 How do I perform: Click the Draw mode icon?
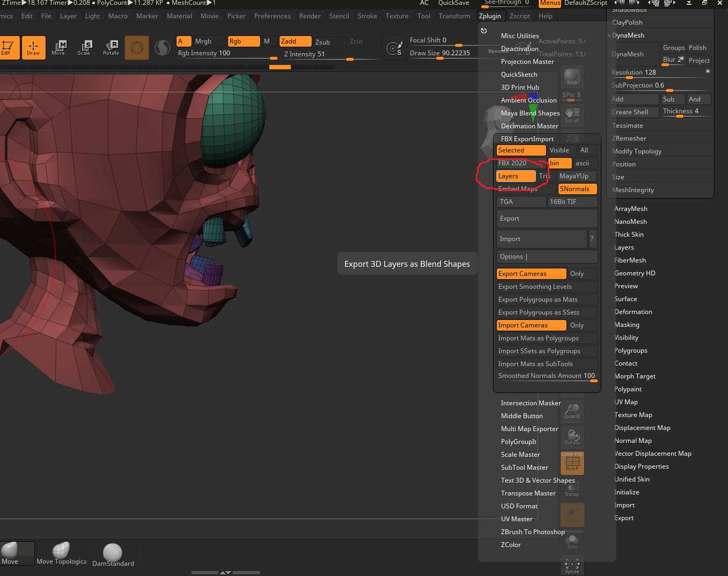coord(33,47)
